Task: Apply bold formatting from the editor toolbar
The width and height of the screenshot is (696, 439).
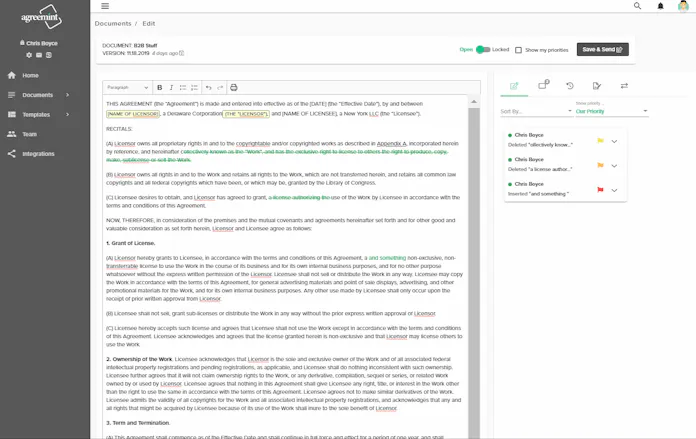Action: (x=159, y=87)
